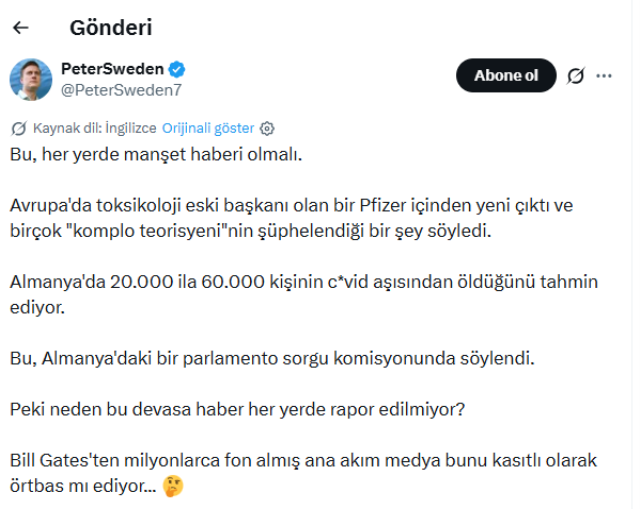This screenshot has height=509, width=640.
Task: Click the parlamento sorgu komisyonu sentence
Action: [x=268, y=358]
